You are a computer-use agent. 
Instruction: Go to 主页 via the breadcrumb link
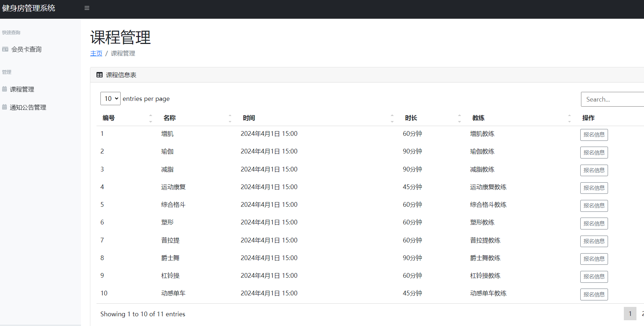click(96, 53)
